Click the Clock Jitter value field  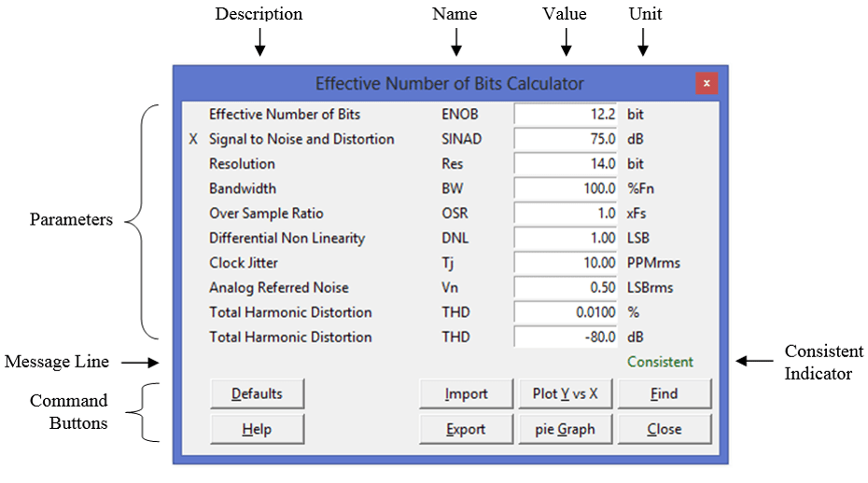[566, 263]
